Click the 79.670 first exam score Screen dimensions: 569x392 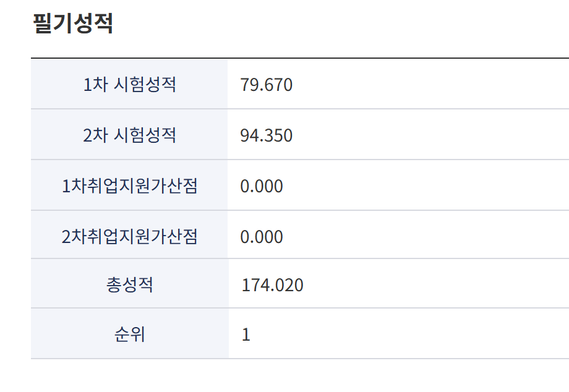coord(266,85)
